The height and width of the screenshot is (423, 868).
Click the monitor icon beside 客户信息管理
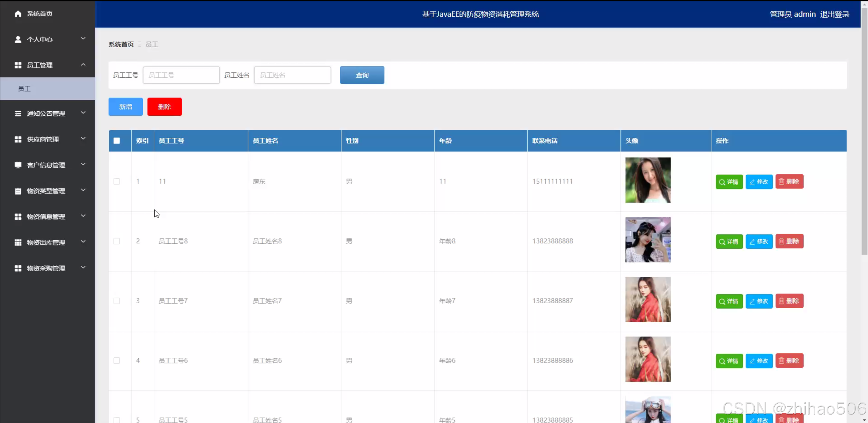click(x=18, y=165)
